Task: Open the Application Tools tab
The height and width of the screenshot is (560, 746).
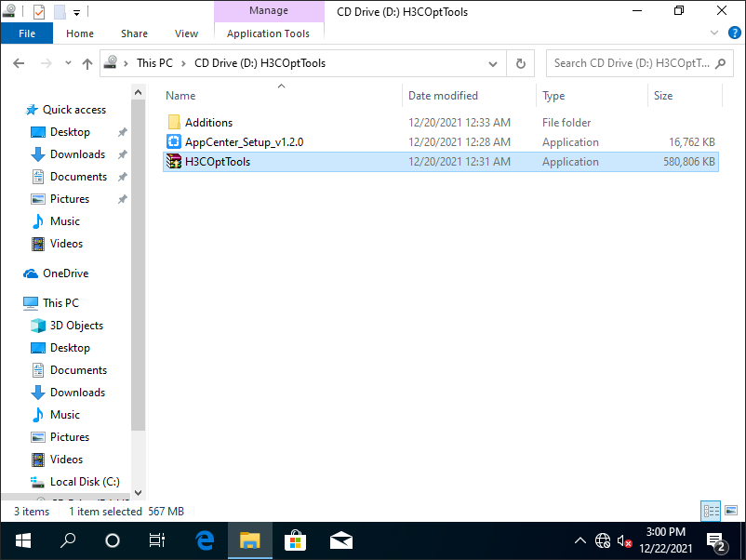Action: [268, 33]
